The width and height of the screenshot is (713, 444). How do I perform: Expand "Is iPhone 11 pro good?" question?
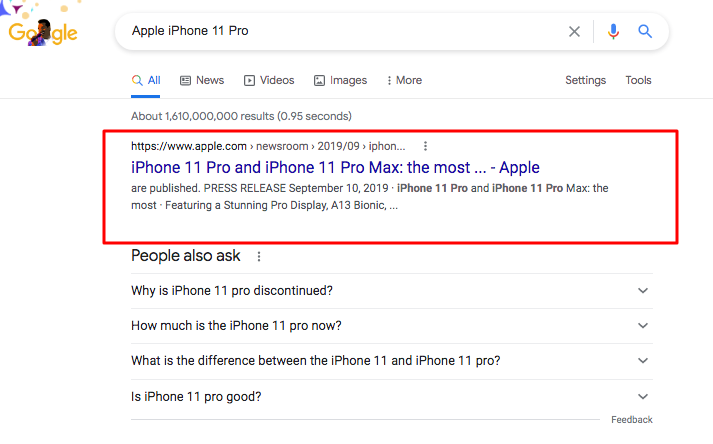pyautogui.click(x=392, y=397)
